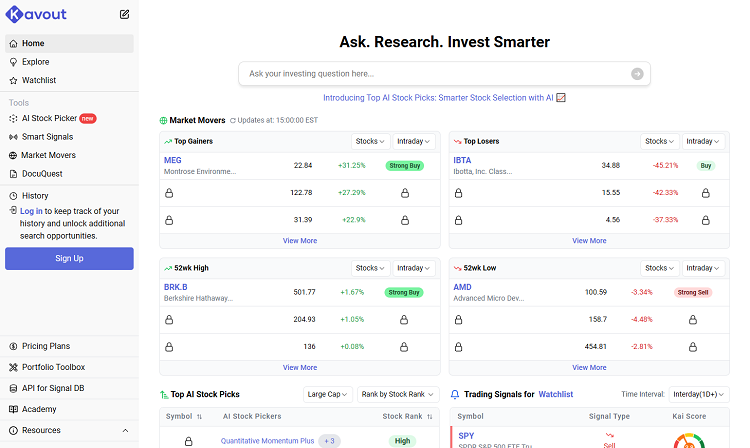The image size is (750, 448).
Task: Click rating lock in the +27.29% row
Action: pos(405,193)
